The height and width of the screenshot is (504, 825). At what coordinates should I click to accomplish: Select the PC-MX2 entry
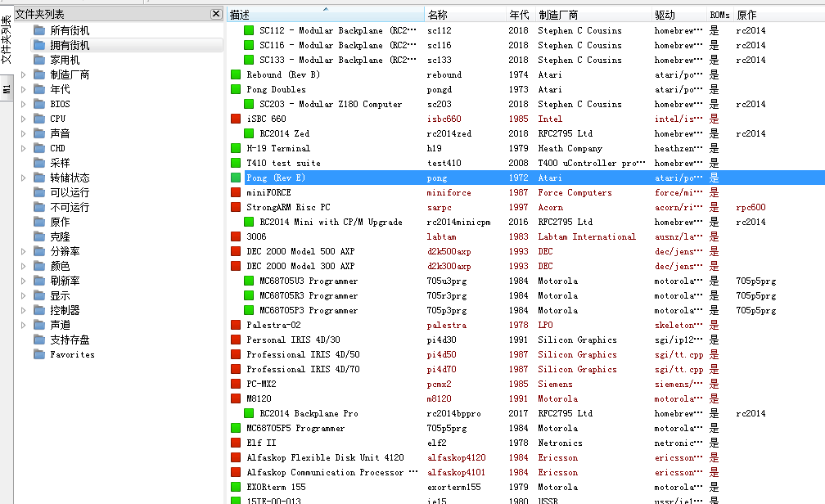click(261, 384)
